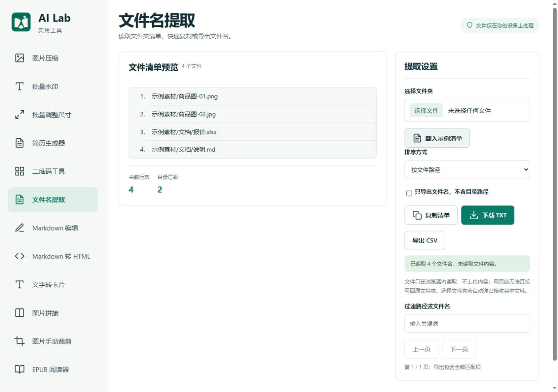The width and height of the screenshot is (558, 392).
Task: Click the page vertical scrollbar
Action: tap(554, 185)
